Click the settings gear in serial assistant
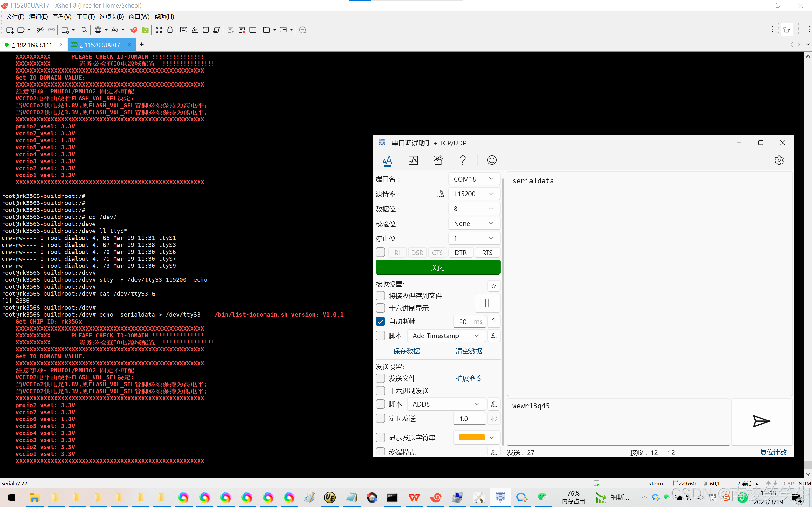812x507 pixels. tap(779, 160)
